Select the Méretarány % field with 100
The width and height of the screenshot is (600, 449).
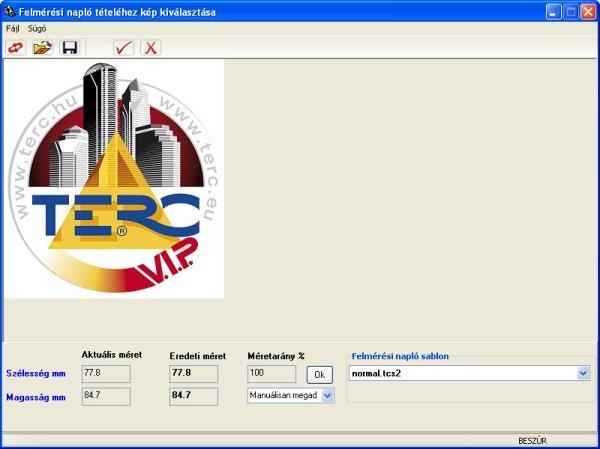(272, 374)
